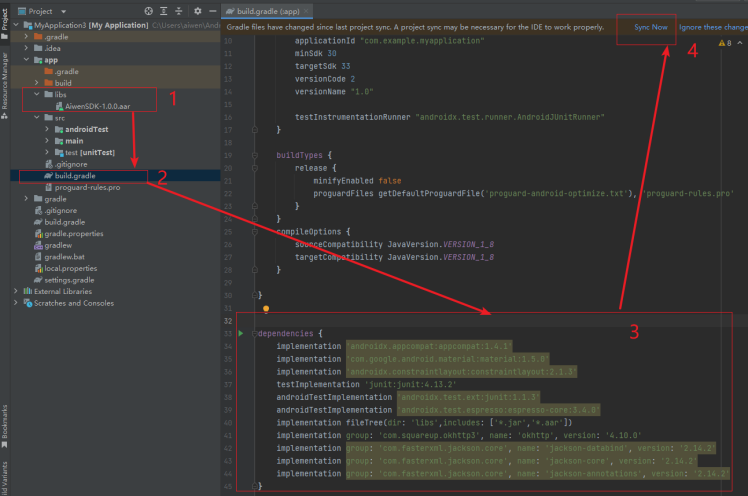The height and width of the screenshot is (496, 748).
Task: Open the Project side tool window tab
Action: click(x=5, y=24)
